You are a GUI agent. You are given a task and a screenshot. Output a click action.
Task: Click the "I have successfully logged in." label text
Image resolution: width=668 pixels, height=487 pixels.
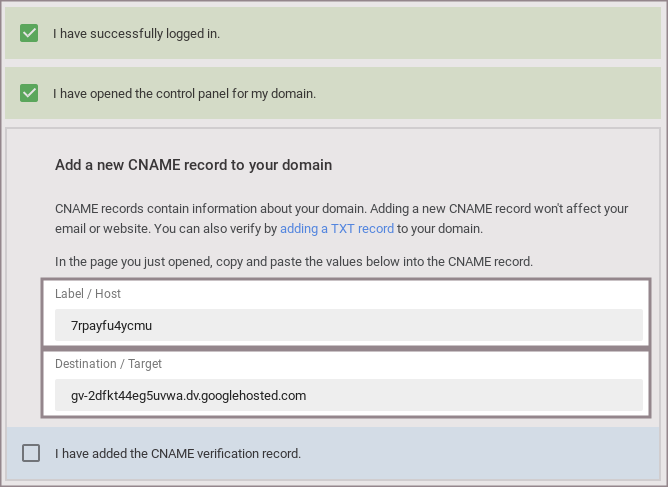136,33
